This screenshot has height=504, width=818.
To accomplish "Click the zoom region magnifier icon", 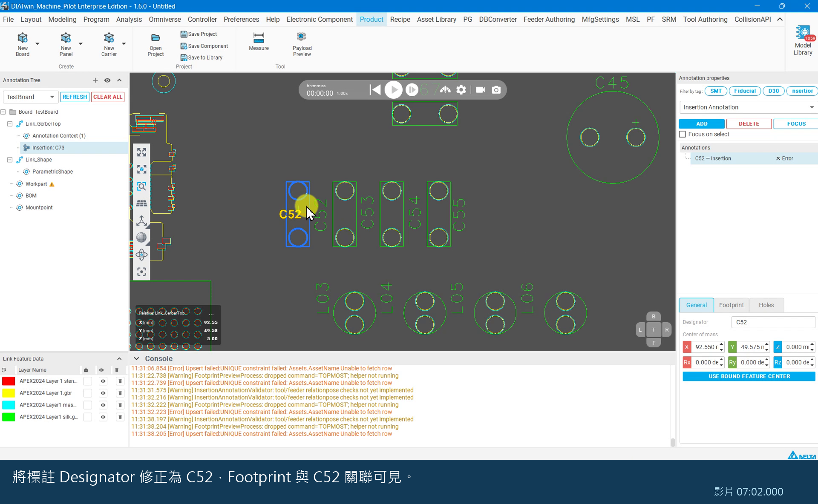I will click(x=141, y=186).
